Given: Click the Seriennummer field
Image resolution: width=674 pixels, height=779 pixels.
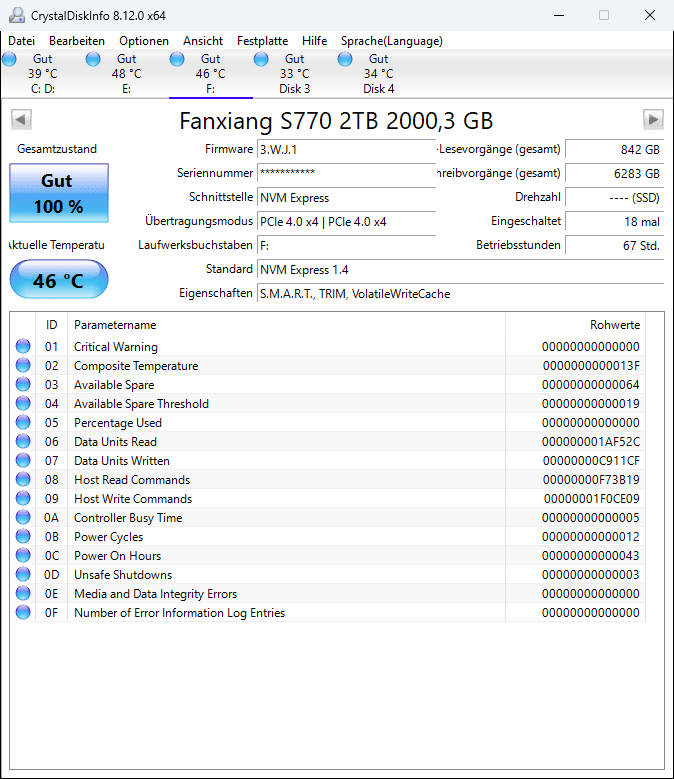Looking at the screenshot, I should [x=346, y=173].
